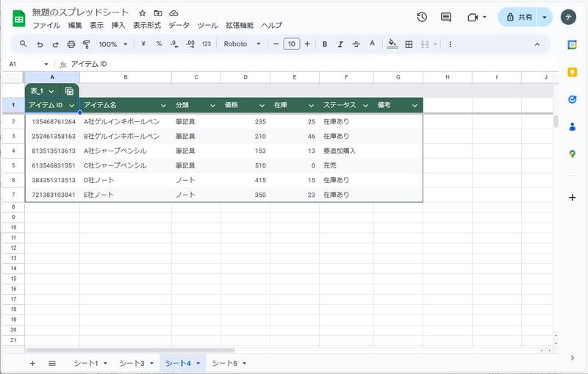The width and height of the screenshot is (588, 374).
Task: Toggle strikethrough formatting
Action: point(356,44)
